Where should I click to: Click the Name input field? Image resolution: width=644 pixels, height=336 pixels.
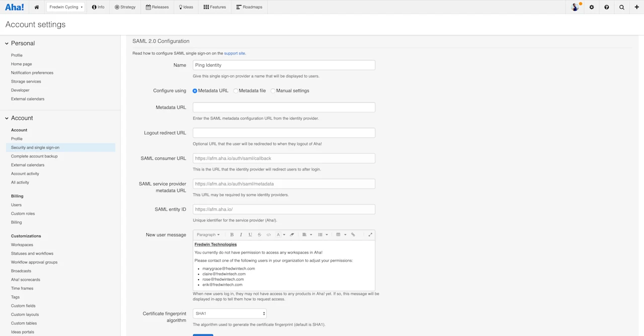click(x=284, y=65)
